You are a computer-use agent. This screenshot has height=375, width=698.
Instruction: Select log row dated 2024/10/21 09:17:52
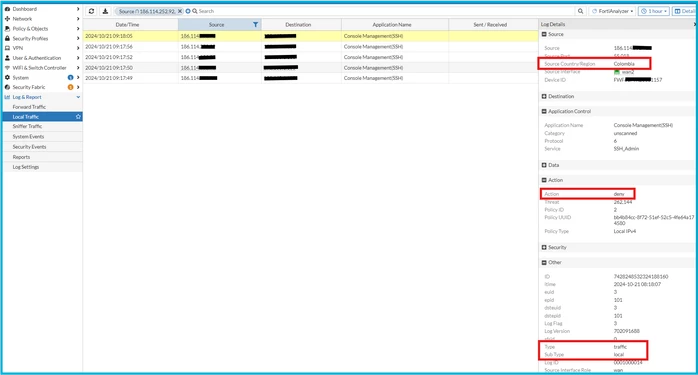point(311,57)
